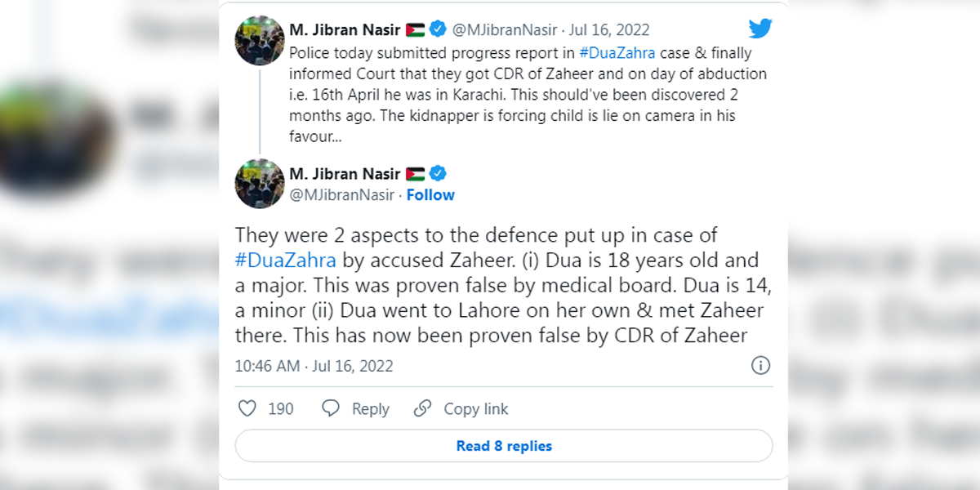Click the main tweet's profile avatar
Screen dimensions: 980x490
pyautogui.click(x=260, y=184)
